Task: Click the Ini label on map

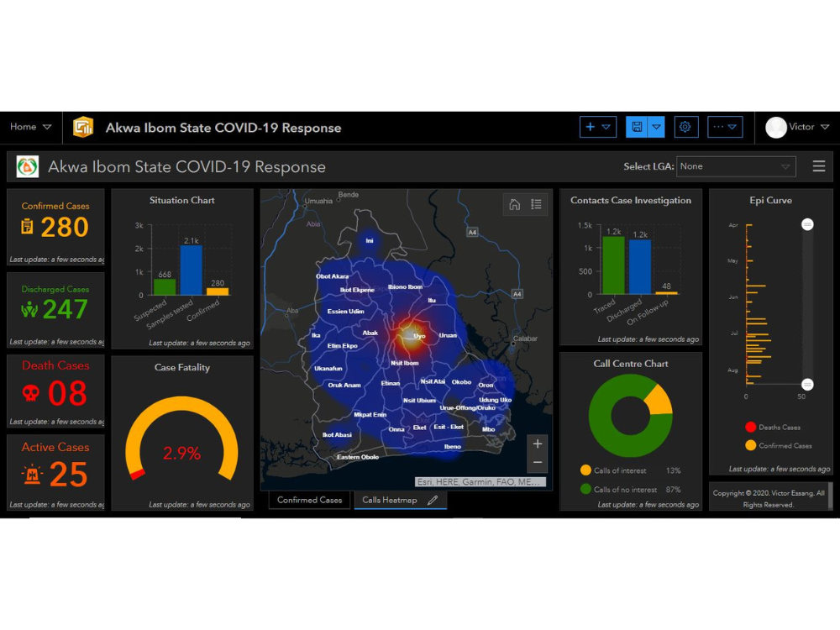Action: (370, 240)
